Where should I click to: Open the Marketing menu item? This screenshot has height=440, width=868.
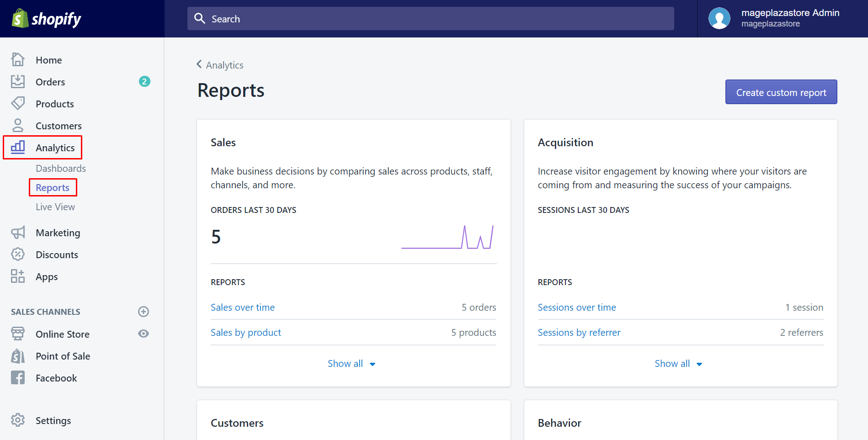58,233
